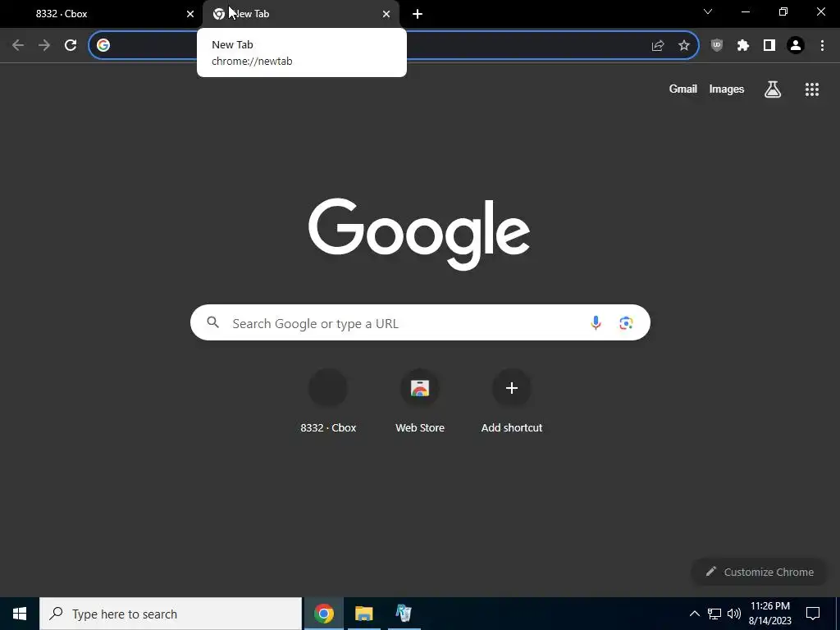This screenshot has height=630, width=840.
Task: Open Chrome's three-dot menu
Action: pyautogui.click(x=822, y=46)
